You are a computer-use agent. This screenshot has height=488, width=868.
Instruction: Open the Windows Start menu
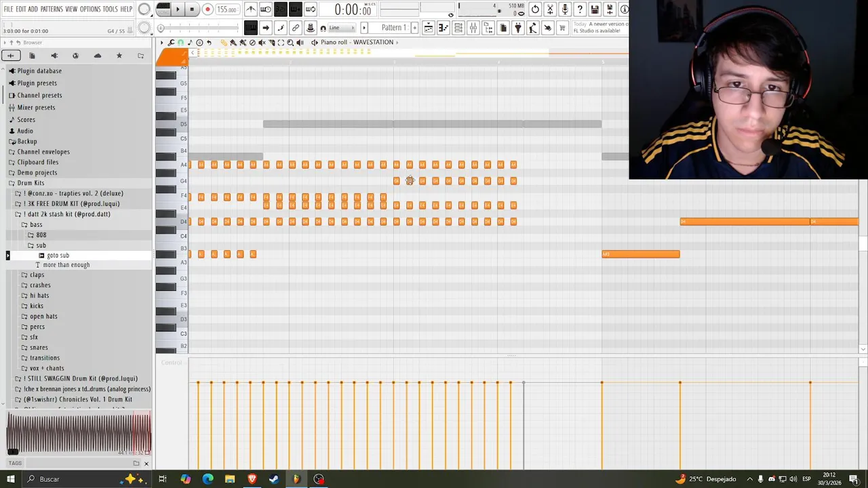tap(10, 479)
